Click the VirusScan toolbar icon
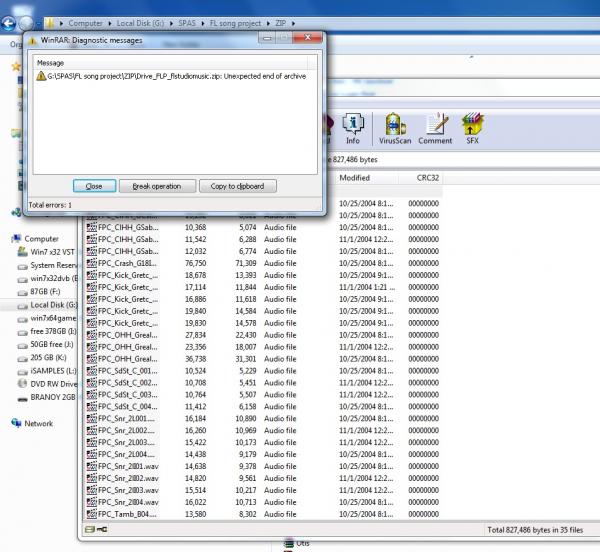The image size is (600, 552). click(x=395, y=128)
